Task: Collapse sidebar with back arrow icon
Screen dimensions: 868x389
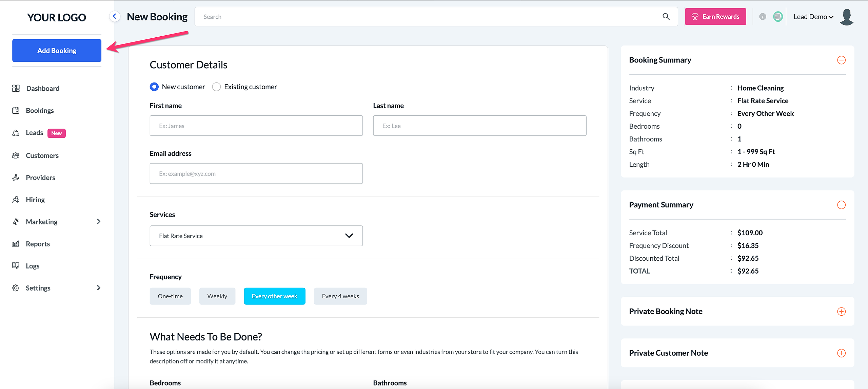Action: click(x=115, y=16)
